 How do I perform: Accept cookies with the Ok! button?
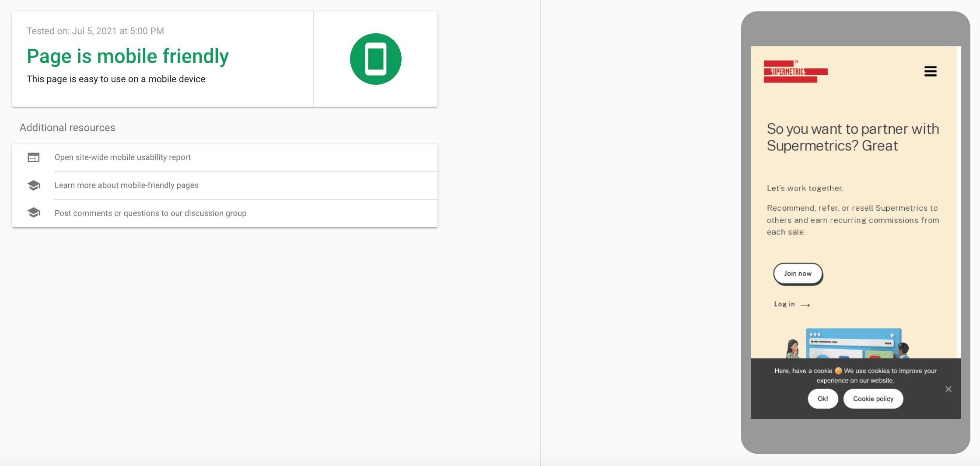coord(822,399)
